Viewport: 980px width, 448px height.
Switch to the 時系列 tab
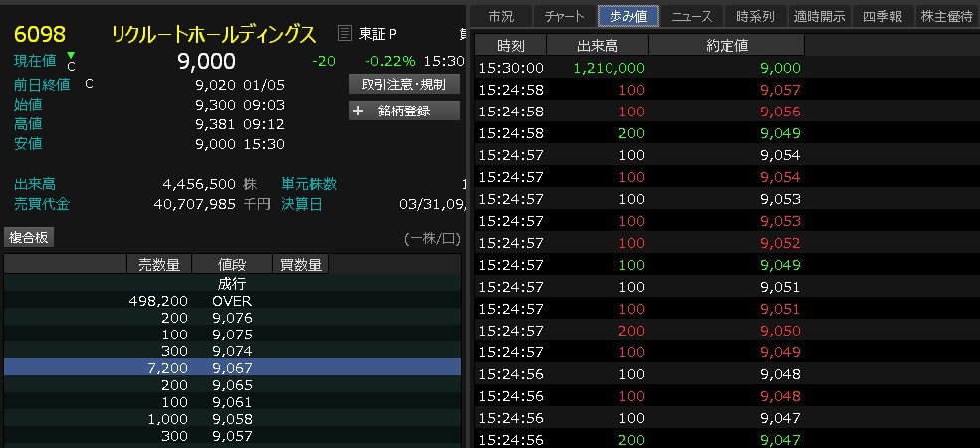(755, 16)
